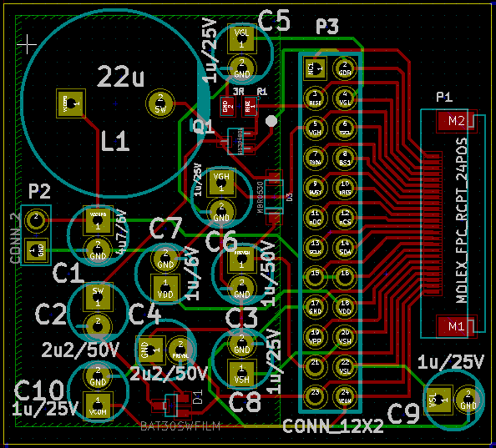496x448 pixels.
Task: Select the C5 reference label
Action: click(274, 21)
